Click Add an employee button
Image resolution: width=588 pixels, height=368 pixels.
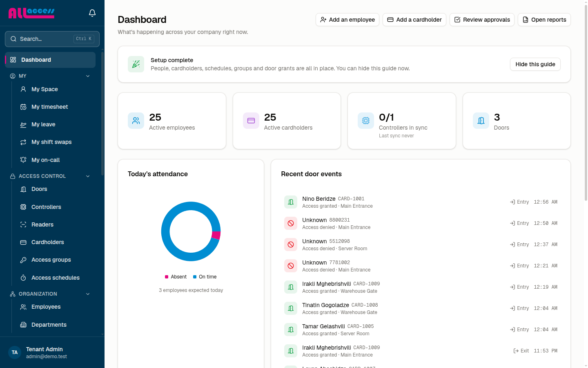pos(347,20)
